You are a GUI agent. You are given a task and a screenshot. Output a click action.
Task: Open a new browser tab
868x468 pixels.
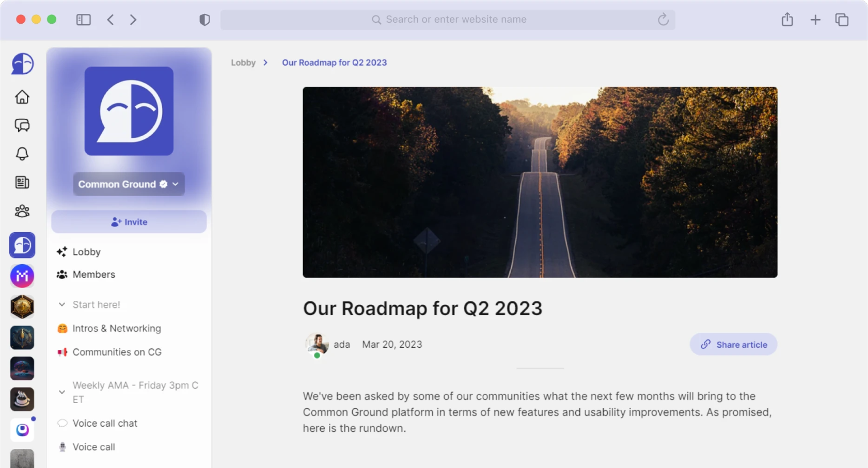tap(815, 20)
